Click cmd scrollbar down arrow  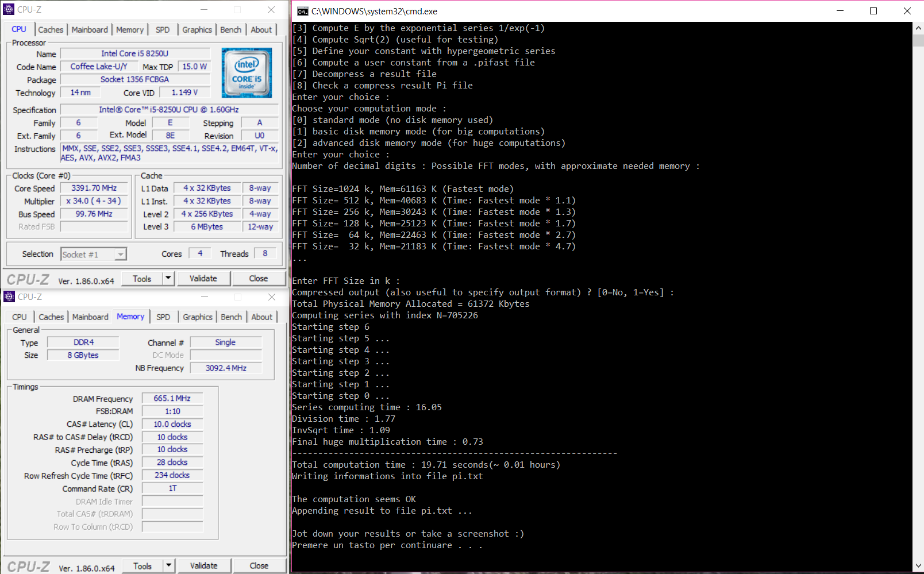[918, 566]
